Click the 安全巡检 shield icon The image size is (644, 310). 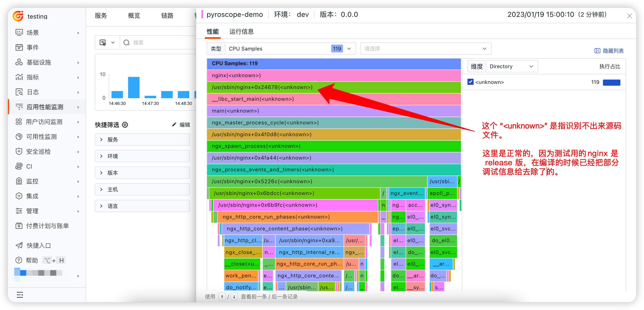tap(19, 151)
